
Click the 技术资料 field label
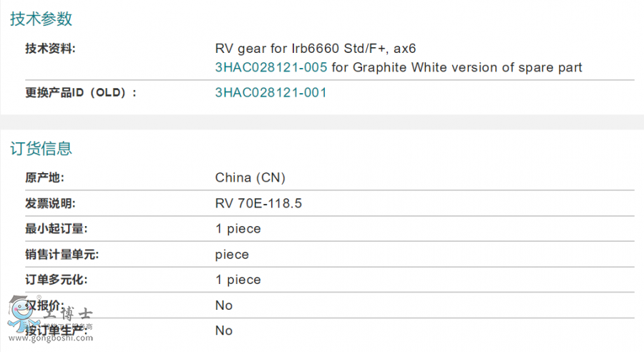pos(50,49)
